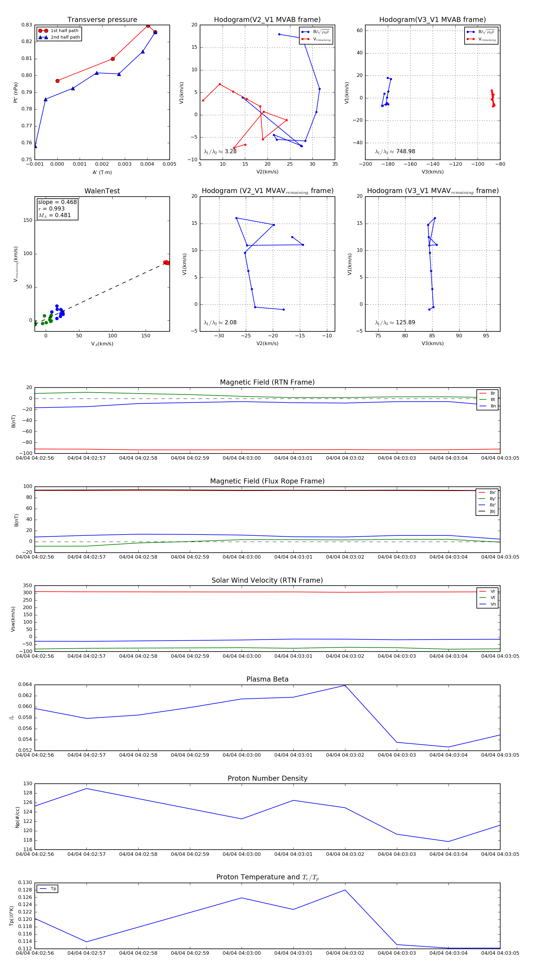
Task: Select the Vn legend entry
Action: [x=487, y=604]
